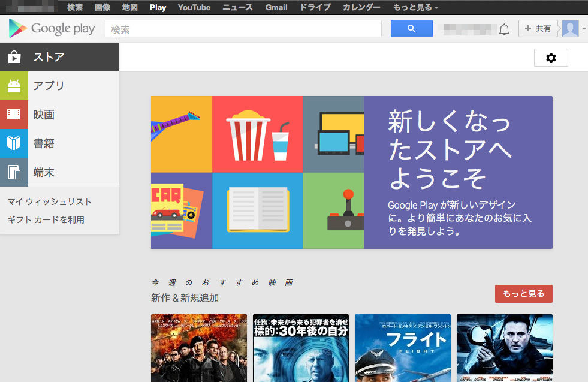Screen dimensions: 588x382
Task: Open ドライブ in the top Google bar
Action: pos(315,7)
